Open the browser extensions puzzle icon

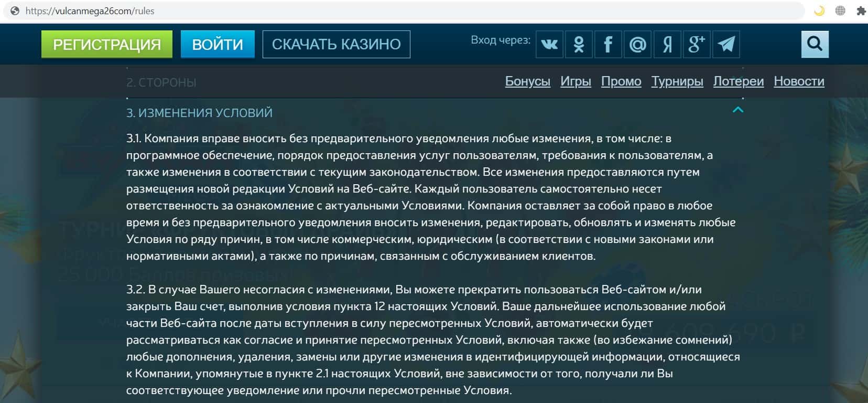[x=861, y=11]
